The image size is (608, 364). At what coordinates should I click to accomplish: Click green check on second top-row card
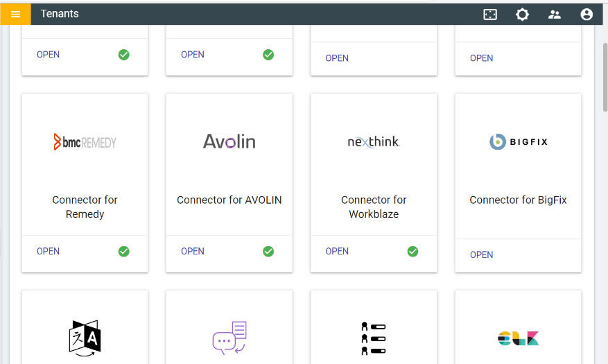tap(268, 55)
